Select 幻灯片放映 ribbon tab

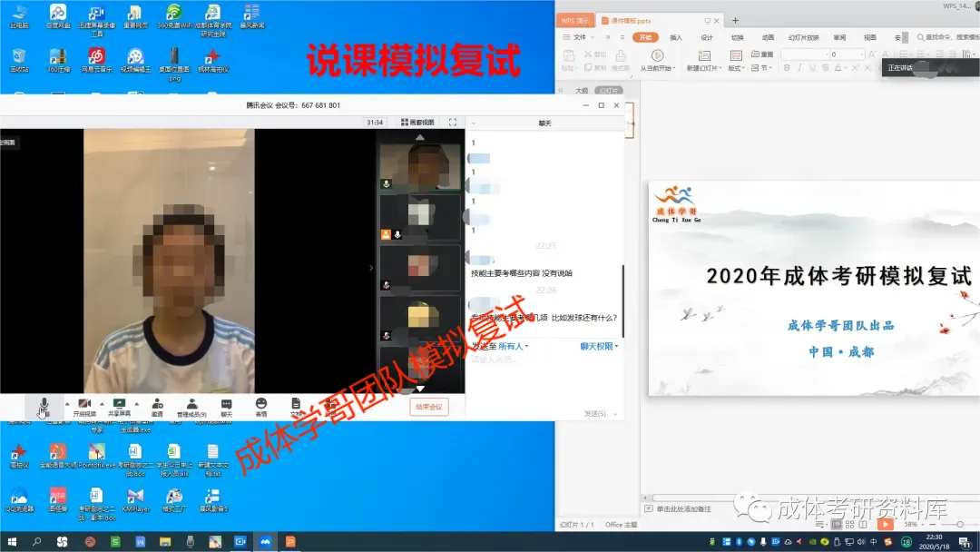804,37
